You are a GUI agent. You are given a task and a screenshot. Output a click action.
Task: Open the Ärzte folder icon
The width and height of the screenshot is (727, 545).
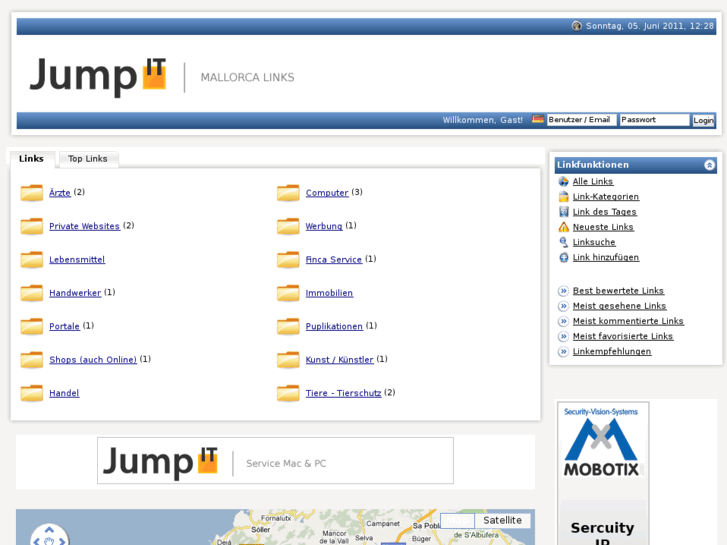coord(32,193)
